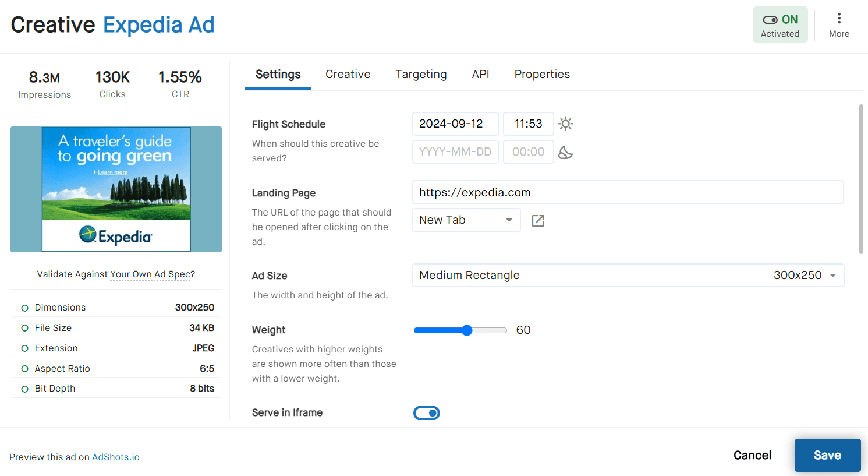The image size is (868, 476).
Task: Click the Extension status circle icon
Action: pos(24,348)
